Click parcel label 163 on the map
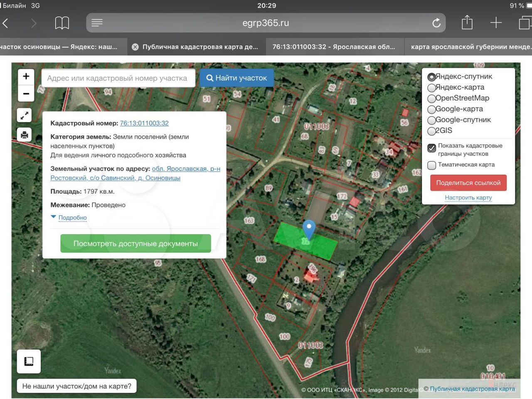Viewport: 532px width, 399px height. tap(249, 221)
